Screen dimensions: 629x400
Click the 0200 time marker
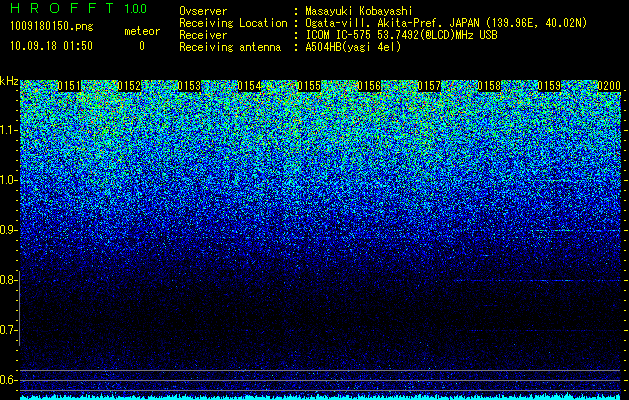tap(609, 86)
